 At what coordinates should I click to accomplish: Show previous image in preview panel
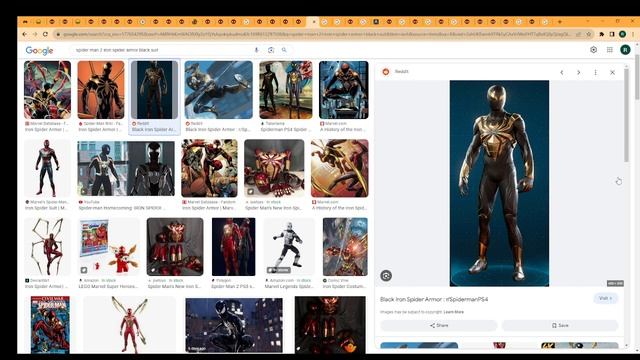coord(562,72)
